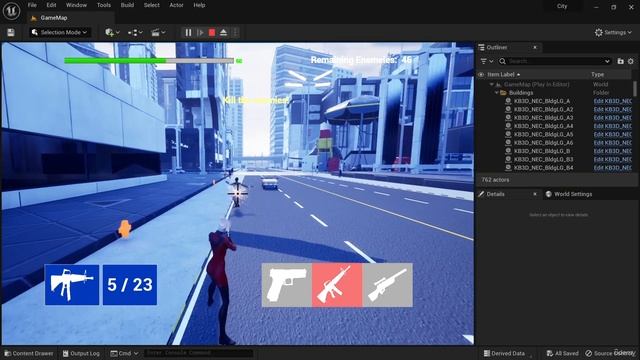Open the File menu

pos(32,5)
